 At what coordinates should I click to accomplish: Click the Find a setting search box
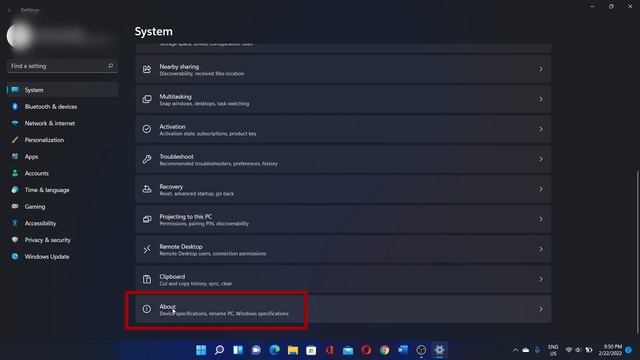click(x=62, y=66)
